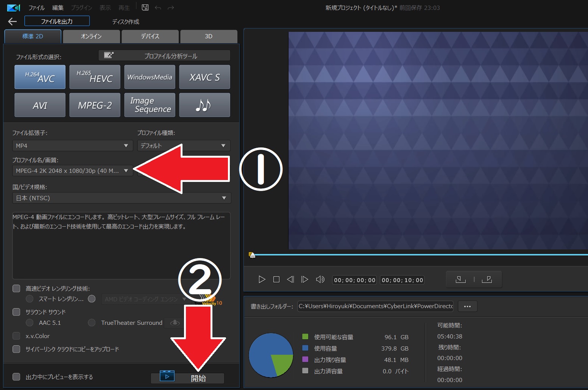Click the PowerDirector logo icon
The image size is (588, 390).
coord(14,8)
